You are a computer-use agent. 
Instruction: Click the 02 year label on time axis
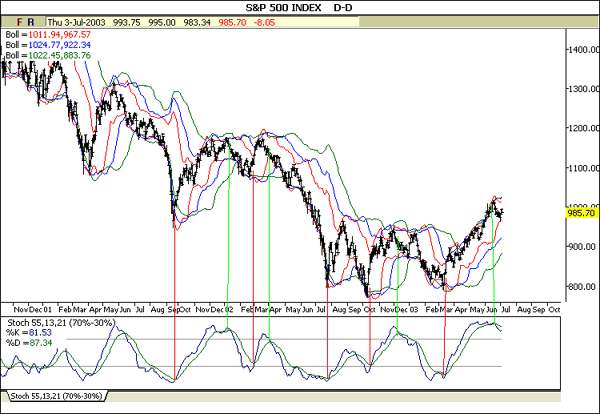229,309
